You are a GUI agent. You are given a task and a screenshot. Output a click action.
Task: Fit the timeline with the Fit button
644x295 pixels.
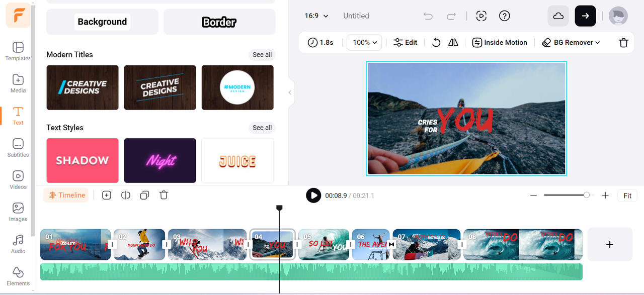(627, 196)
